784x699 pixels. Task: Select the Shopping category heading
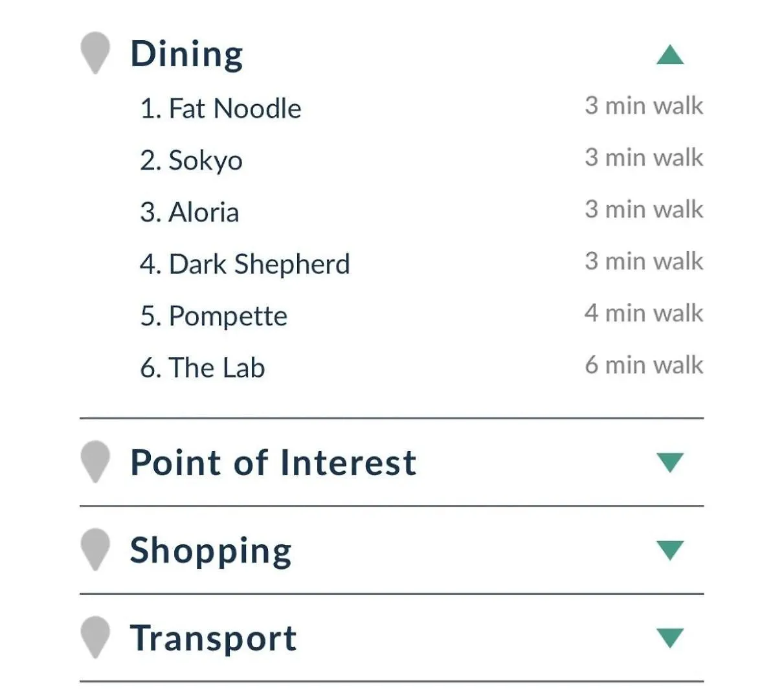[211, 551]
